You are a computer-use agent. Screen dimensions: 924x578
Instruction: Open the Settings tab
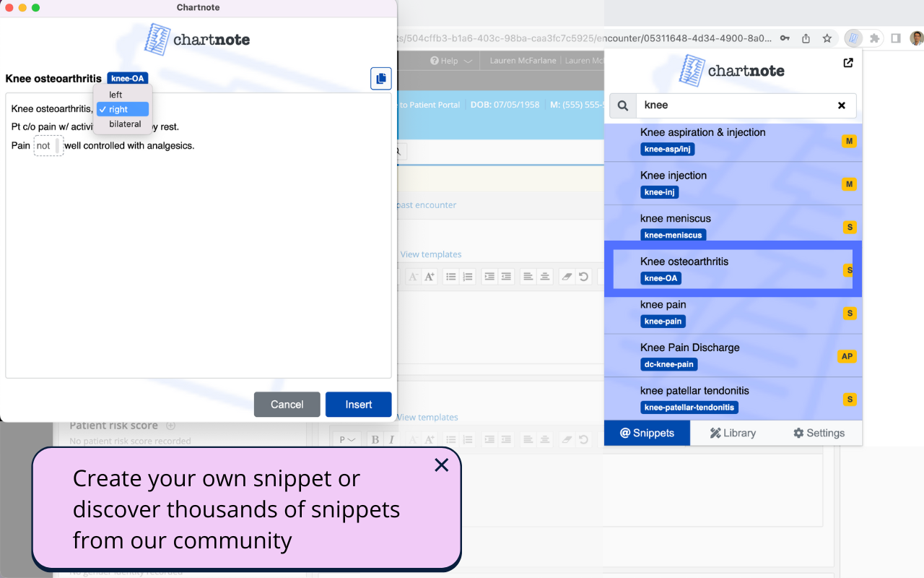819,433
